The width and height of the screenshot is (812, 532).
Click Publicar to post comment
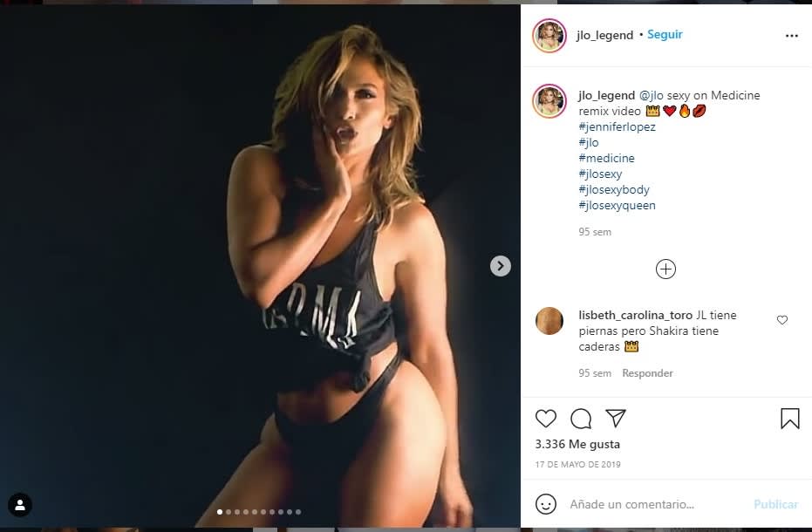tap(775, 504)
